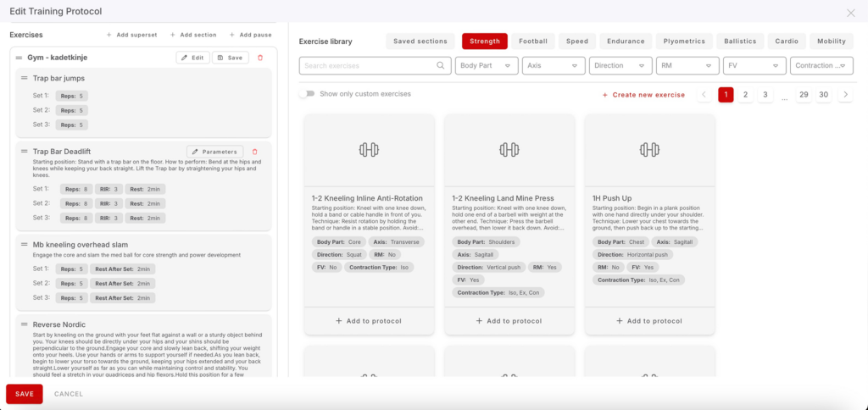This screenshot has height=410, width=868.
Task: Click the CANCEL button
Action: [69, 394]
